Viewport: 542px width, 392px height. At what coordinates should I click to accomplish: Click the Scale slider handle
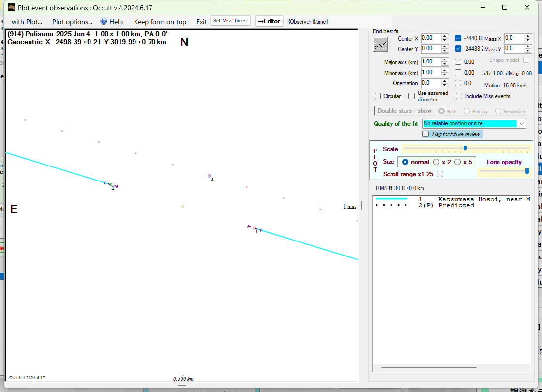[465, 148]
